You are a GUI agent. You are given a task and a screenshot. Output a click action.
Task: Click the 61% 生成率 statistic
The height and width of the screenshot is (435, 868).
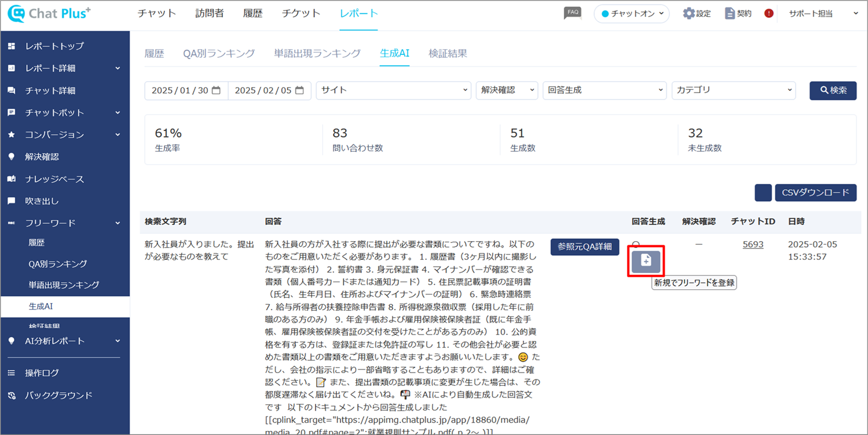point(169,139)
